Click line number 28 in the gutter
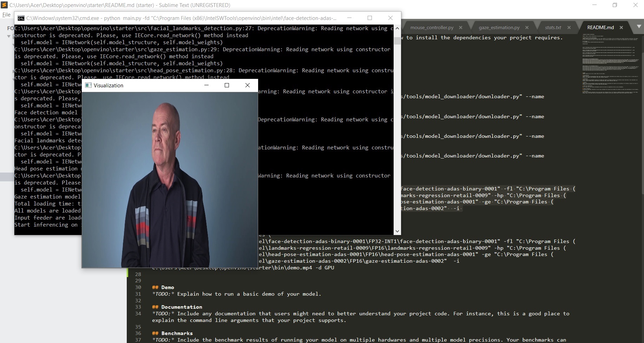 [138, 274]
